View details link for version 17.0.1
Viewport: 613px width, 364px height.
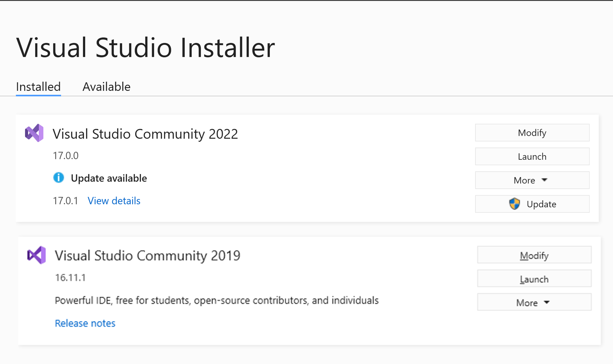pos(114,200)
